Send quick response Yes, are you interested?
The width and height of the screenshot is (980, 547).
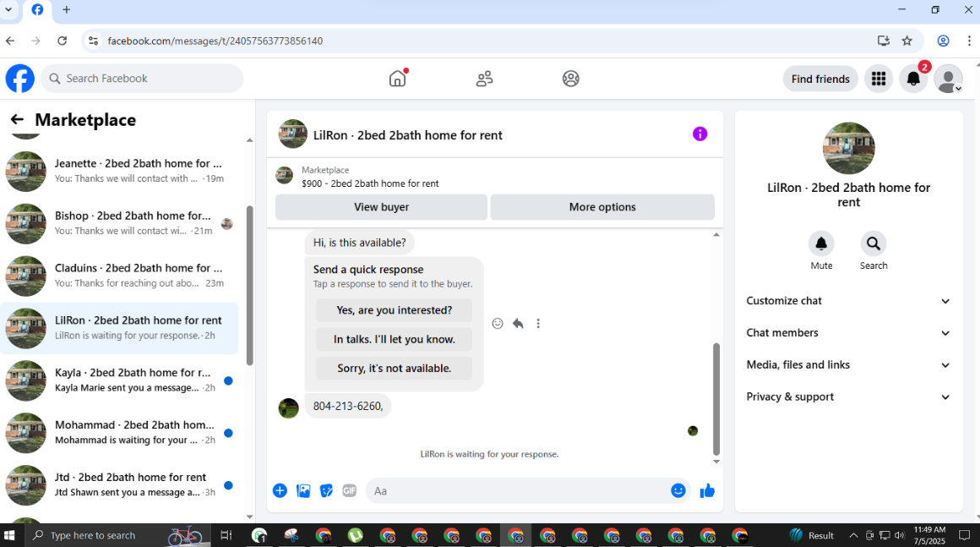[394, 310]
